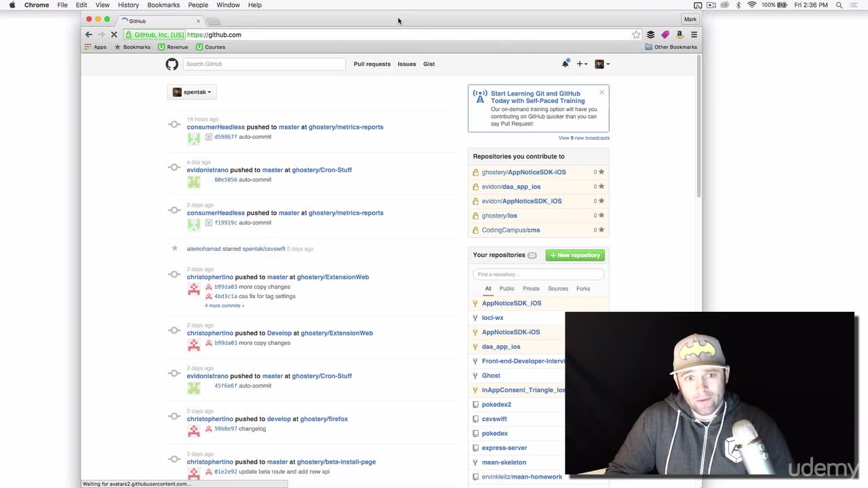Open Revenue bookmark
This screenshot has height=488, width=868.
pos(173,47)
